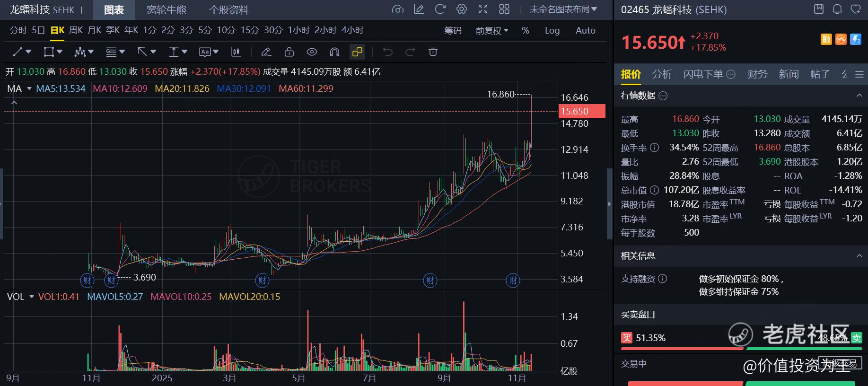Open the MA indicator dropdown arrow
The image size is (868, 386).
click(x=29, y=88)
